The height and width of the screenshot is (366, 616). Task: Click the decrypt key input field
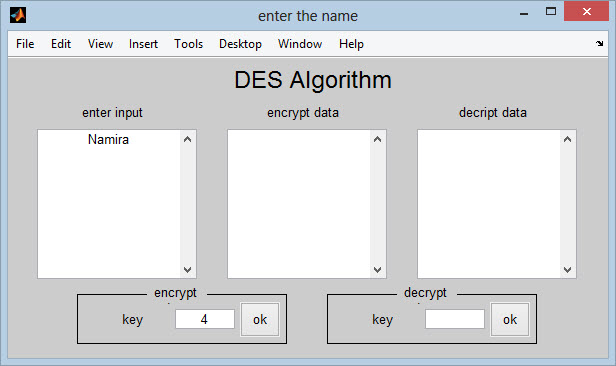(x=455, y=319)
